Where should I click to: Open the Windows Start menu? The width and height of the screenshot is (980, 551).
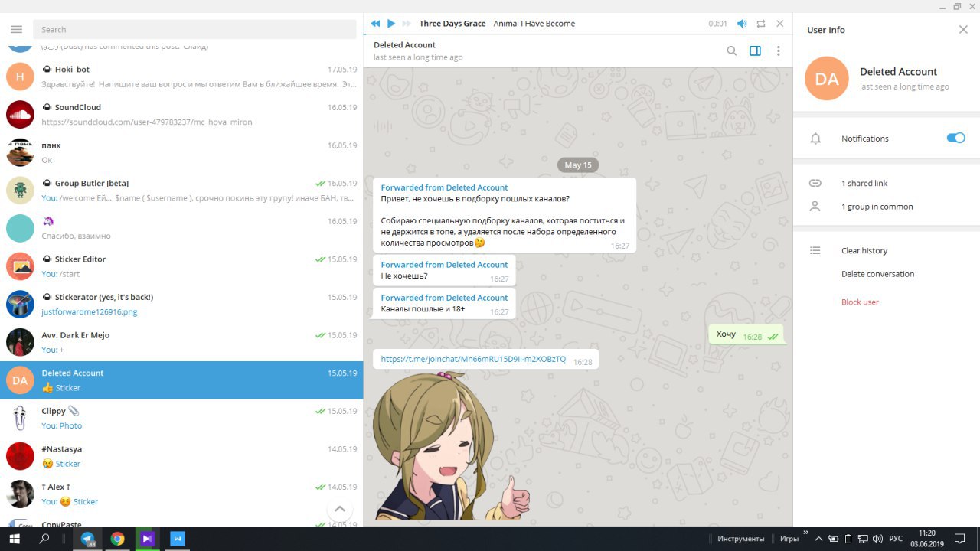click(15, 539)
